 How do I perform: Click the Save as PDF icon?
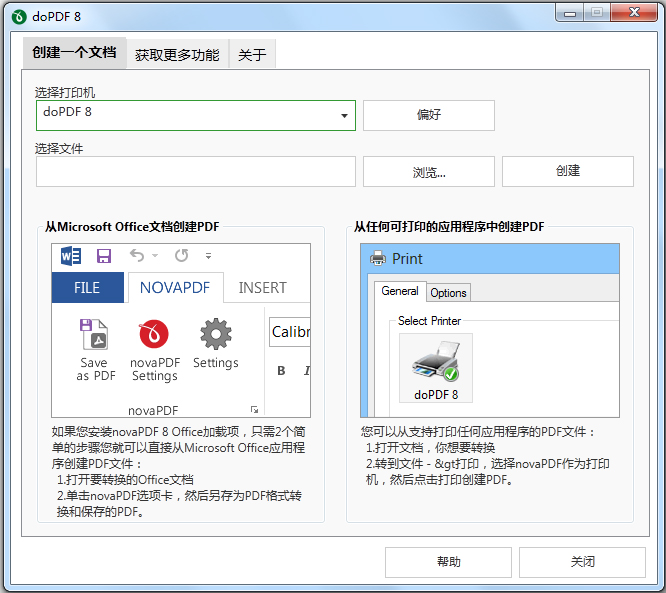[94, 334]
